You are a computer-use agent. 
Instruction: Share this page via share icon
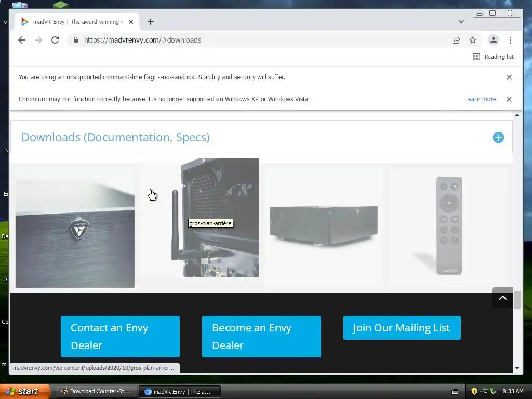[456, 40]
